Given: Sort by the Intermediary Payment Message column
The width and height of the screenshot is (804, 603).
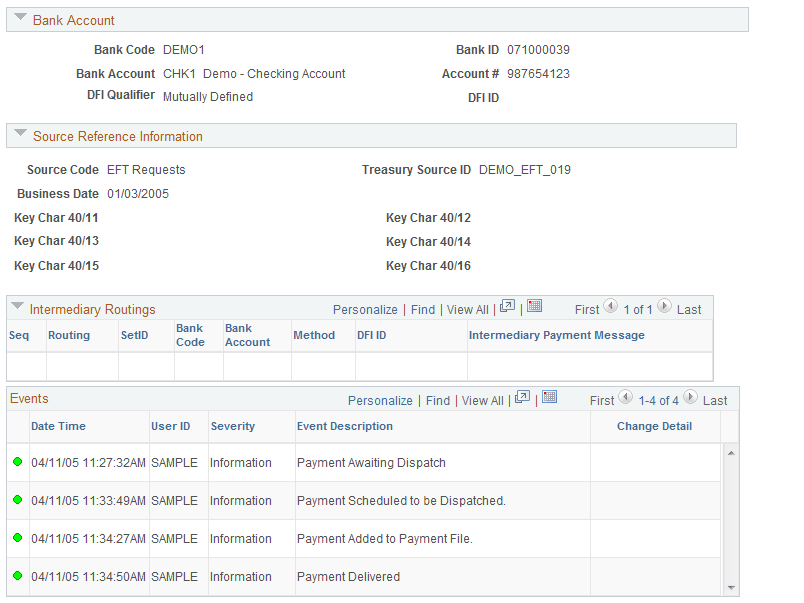Looking at the screenshot, I should [555, 334].
